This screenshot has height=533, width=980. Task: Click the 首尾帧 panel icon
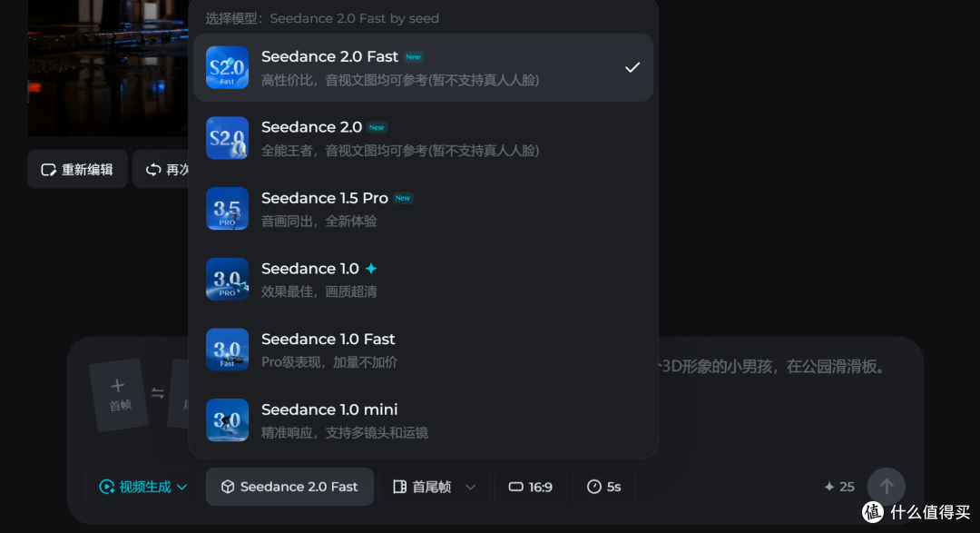click(399, 487)
